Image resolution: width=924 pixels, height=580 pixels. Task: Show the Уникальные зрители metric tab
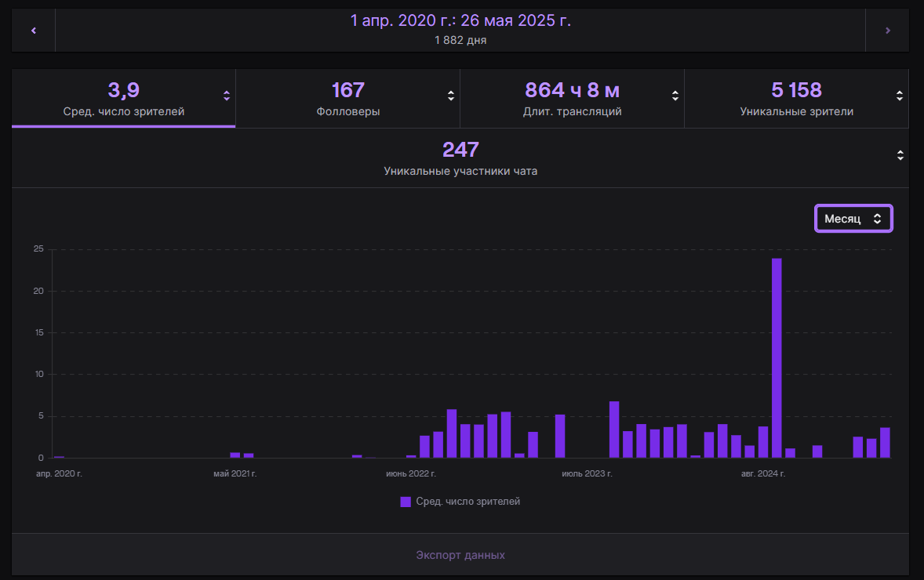796,98
